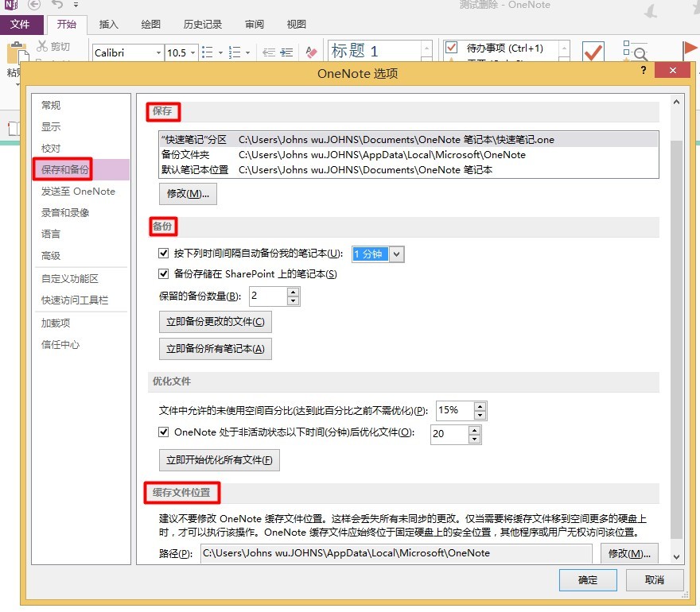Click the bulleted list icon
The image size is (700, 612).
tap(207, 52)
